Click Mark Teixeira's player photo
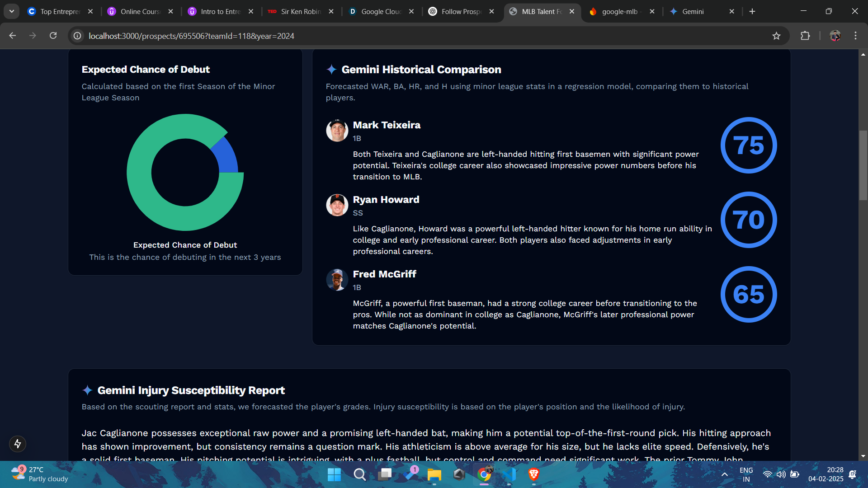 (337, 131)
